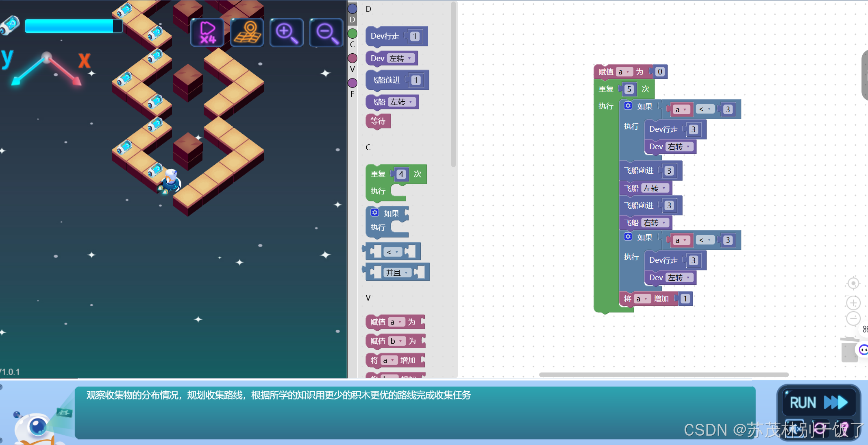The width and height of the screenshot is (868, 445).
Task: Click the zoom-out magnifier in game view
Action: pos(326,33)
